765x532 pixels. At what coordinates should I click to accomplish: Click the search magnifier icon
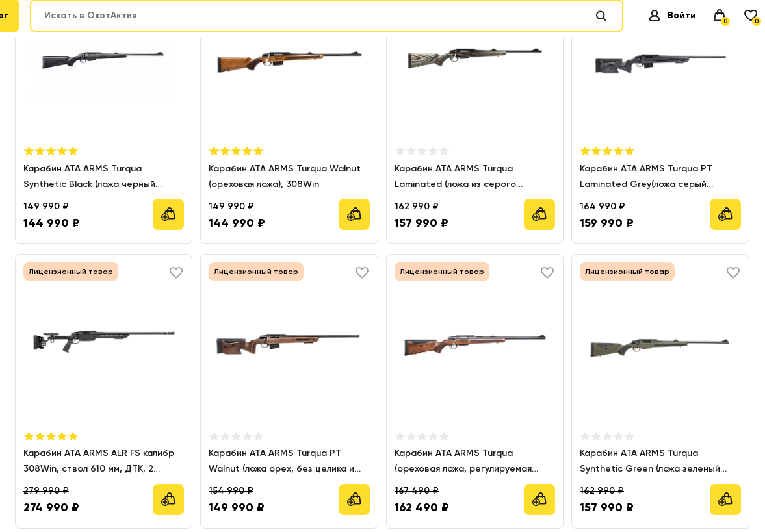[x=601, y=16]
